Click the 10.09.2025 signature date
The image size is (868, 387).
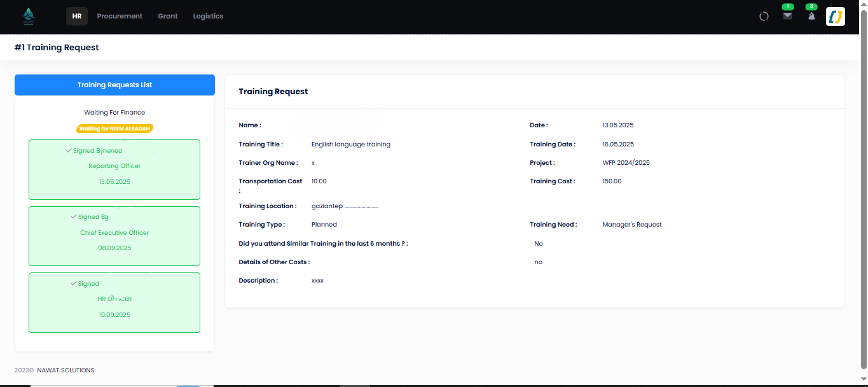[114, 315]
